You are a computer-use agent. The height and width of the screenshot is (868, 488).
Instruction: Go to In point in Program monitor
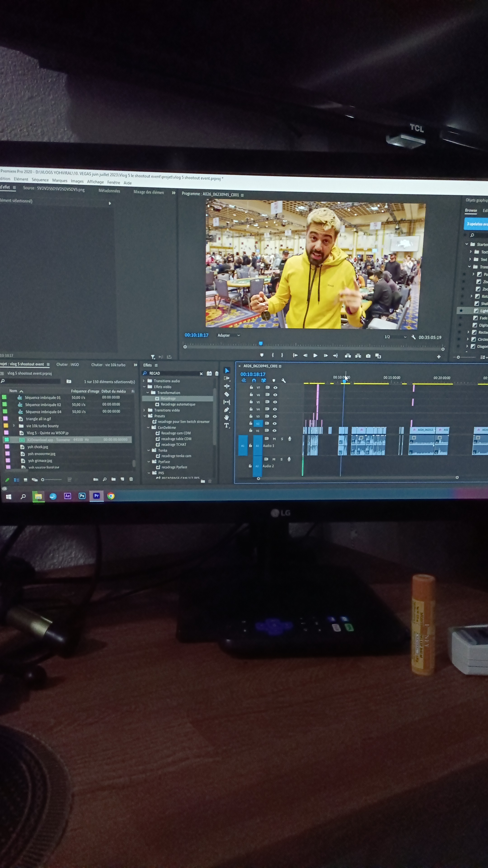295,355
